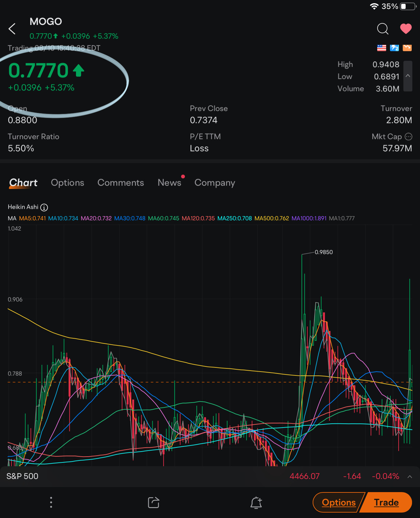Switch to the Chart tab
This screenshot has width=420, height=518.
[23, 183]
